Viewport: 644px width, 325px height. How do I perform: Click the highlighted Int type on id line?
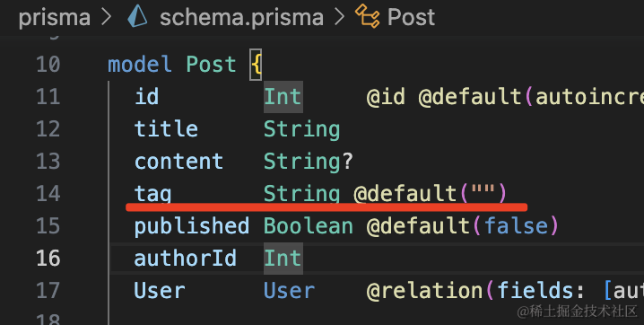(x=283, y=97)
